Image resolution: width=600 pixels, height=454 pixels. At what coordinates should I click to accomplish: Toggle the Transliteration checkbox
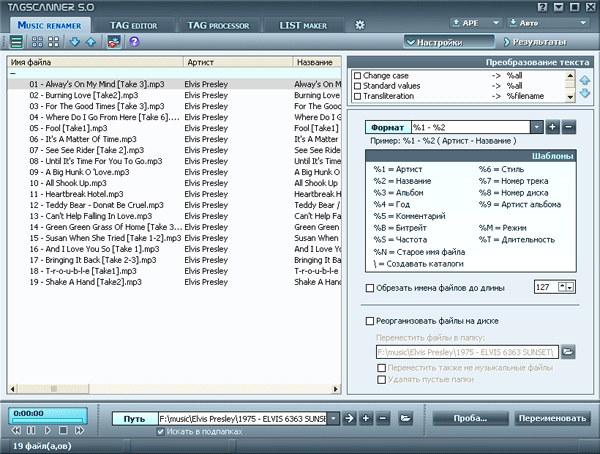[357, 95]
